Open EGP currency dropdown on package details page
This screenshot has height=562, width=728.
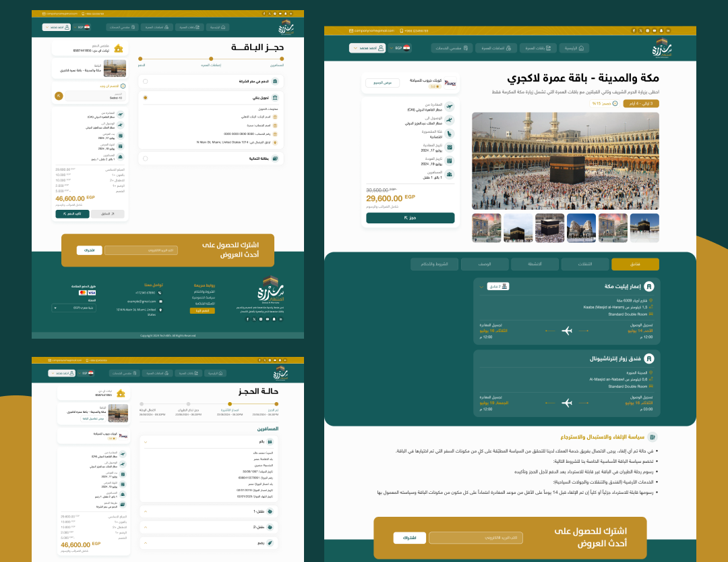400,48
